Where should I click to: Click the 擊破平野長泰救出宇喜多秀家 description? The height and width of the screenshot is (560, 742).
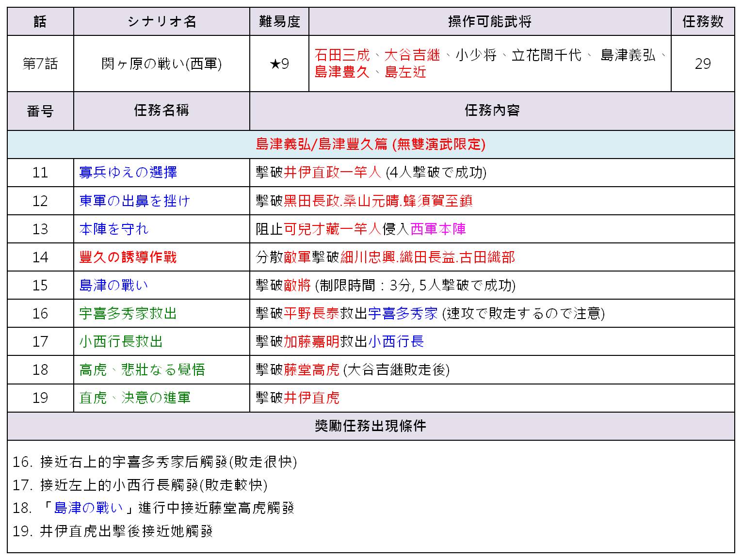click(x=430, y=313)
